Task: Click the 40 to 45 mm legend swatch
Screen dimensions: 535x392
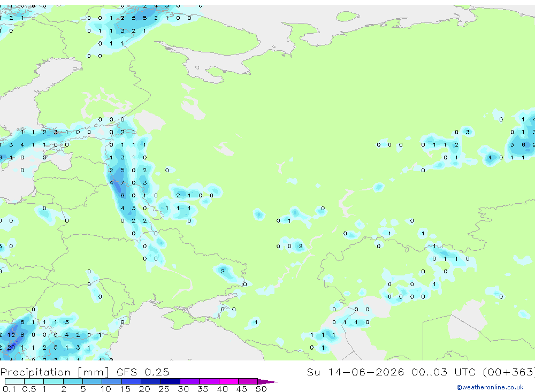Action: [228, 381]
